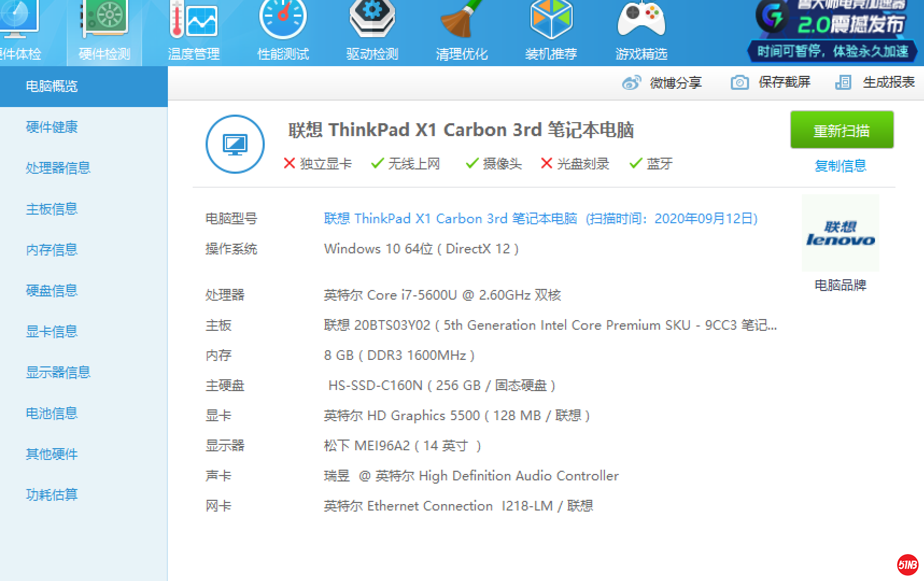Click the 网卡 row label
Screen dimensions: 924x581
pos(218,506)
